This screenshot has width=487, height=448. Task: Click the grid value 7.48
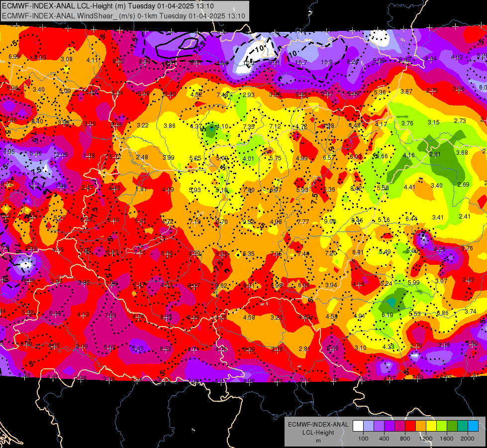pos(222,95)
